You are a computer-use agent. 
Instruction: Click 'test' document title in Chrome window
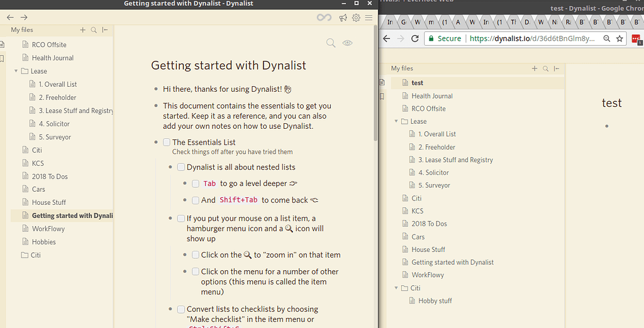pos(611,103)
